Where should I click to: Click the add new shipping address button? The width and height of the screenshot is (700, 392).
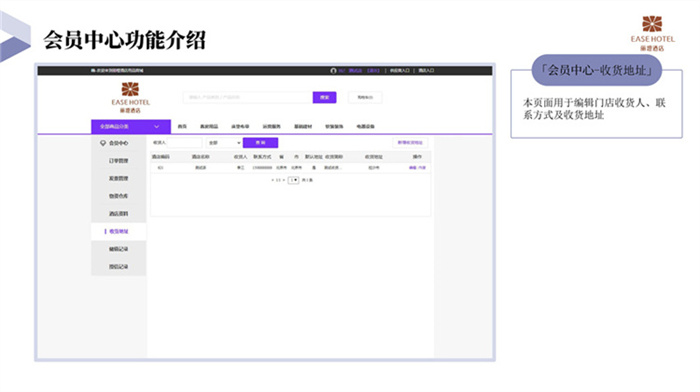click(410, 143)
